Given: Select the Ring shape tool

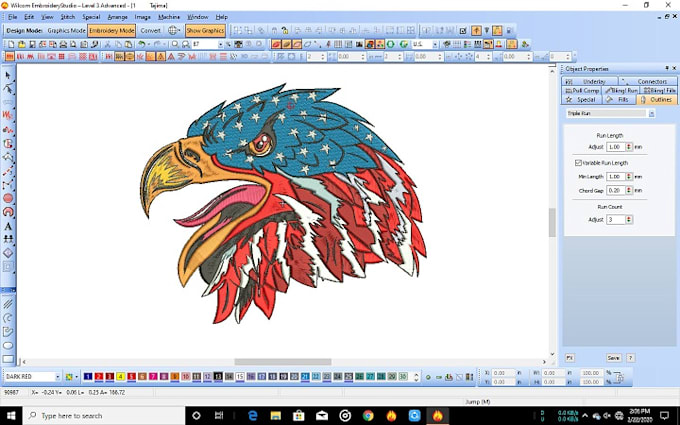Looking at the screenshot, I should 8,212.
